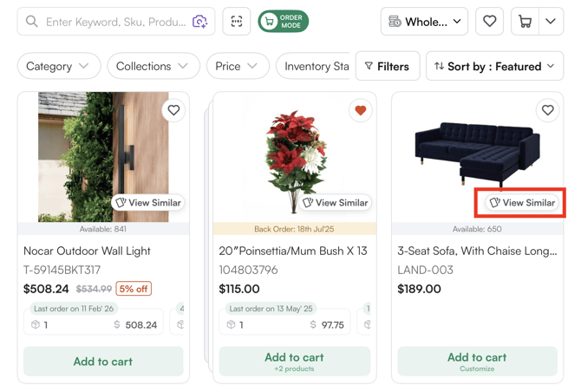Add Nocar Outdoor Wall Light to cart

click(103, 362)
